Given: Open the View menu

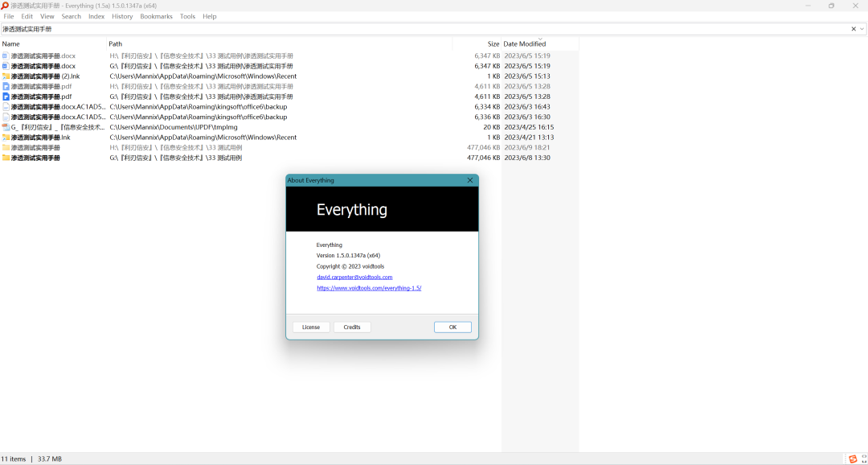Looking at the screenshot, I should pyautogui.click(x=47, y=17).
